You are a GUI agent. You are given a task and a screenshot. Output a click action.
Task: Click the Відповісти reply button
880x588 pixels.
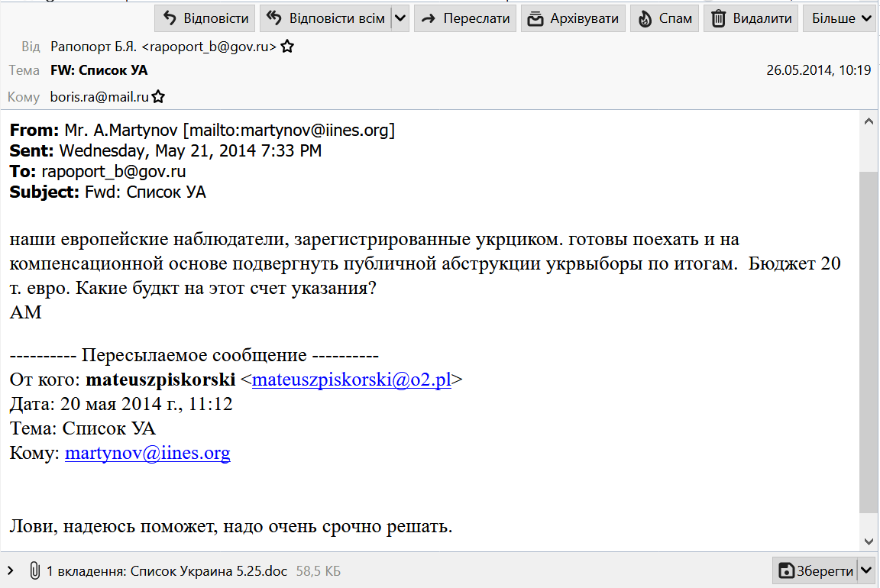tap(205, 18)
